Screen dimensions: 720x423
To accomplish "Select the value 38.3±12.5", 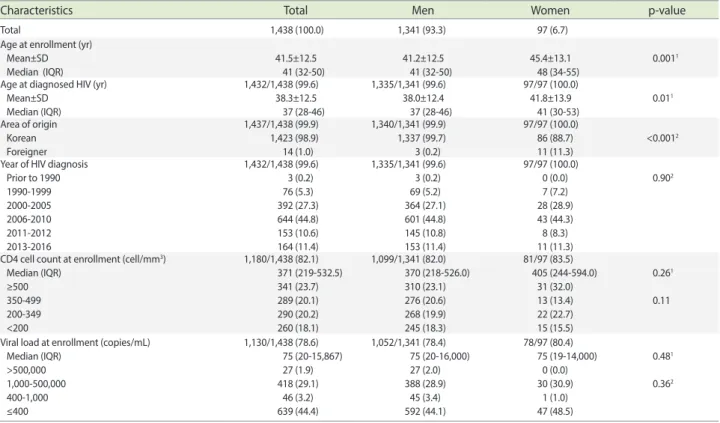I will click(296, 98).
